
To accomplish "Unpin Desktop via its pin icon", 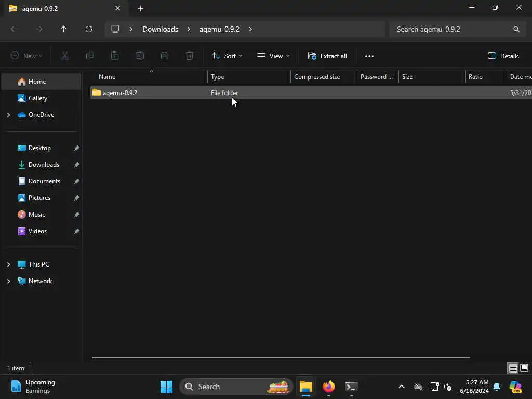I will [77, 148].
